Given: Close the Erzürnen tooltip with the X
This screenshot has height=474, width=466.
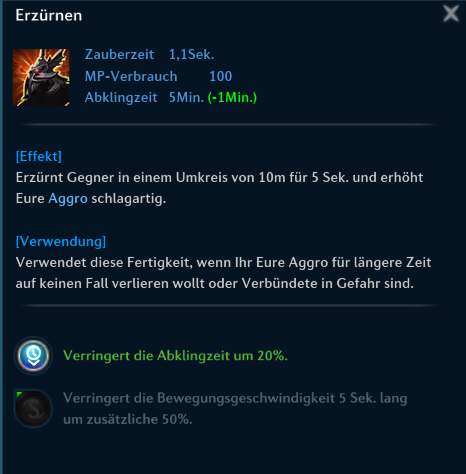Looking at the screenshot, I should tap(451, 14).
